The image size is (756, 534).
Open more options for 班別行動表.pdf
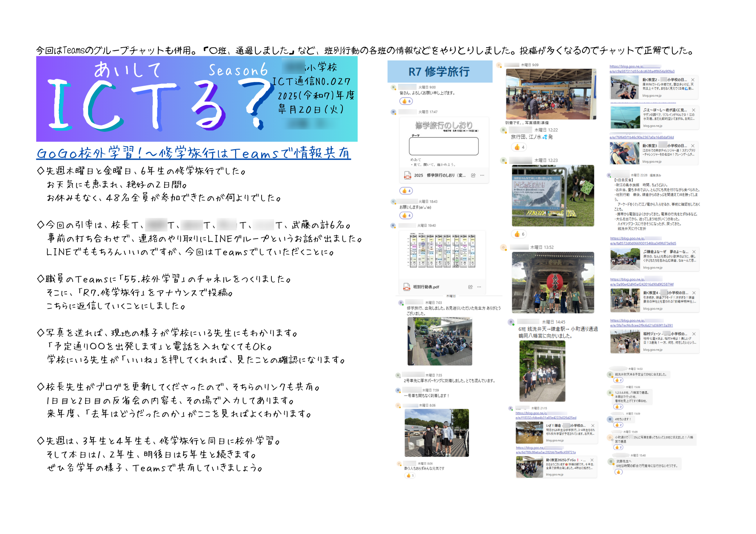point(479,287)
